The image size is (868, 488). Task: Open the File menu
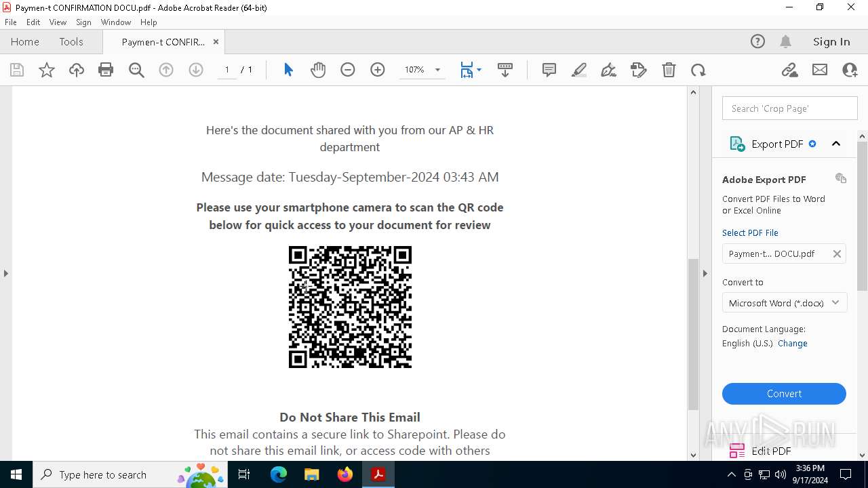[11, 22]
